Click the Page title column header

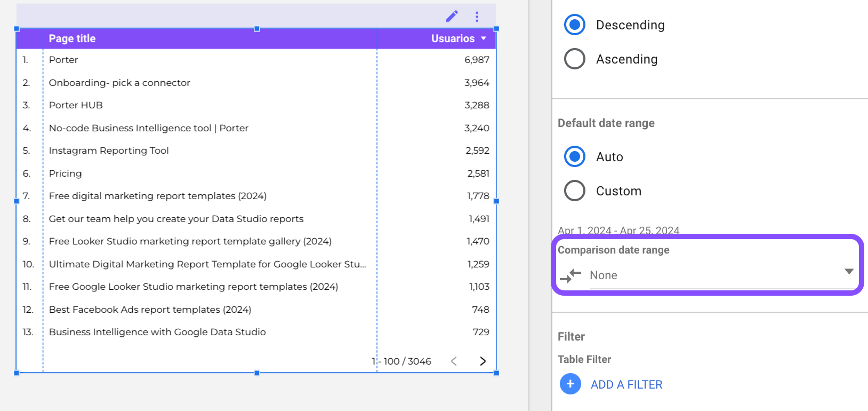(72, 38)
